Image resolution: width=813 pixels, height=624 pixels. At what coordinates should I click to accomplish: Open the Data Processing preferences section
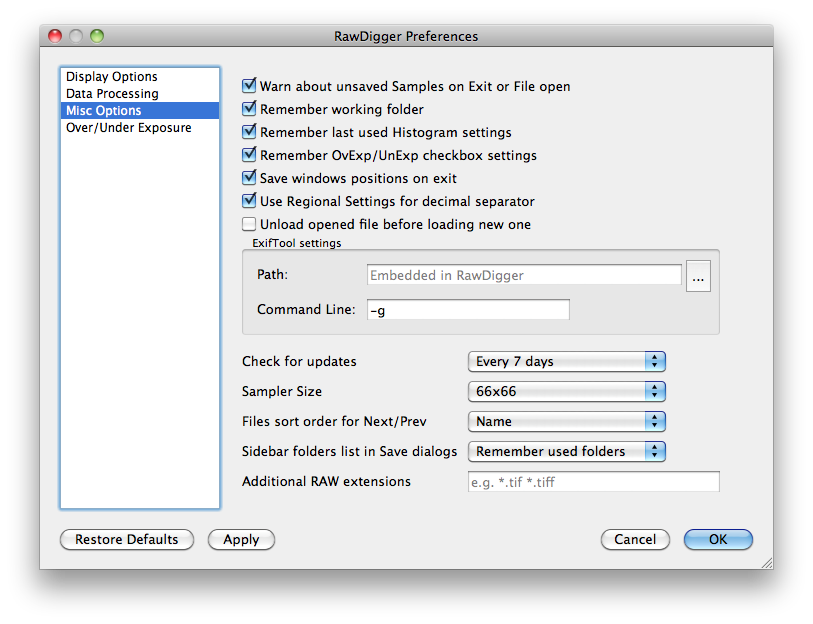(x=139, y=94)
